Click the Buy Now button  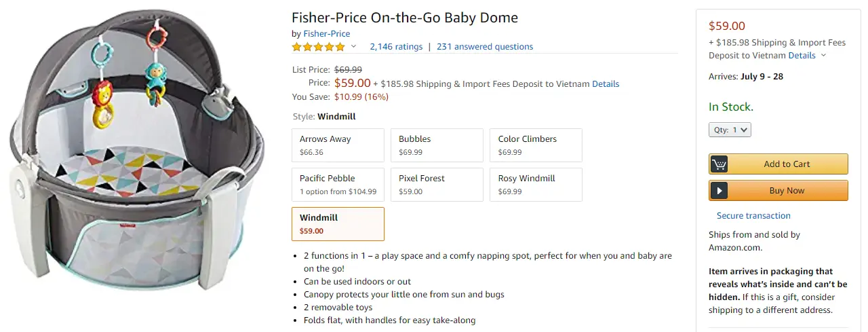coord(778,191)
